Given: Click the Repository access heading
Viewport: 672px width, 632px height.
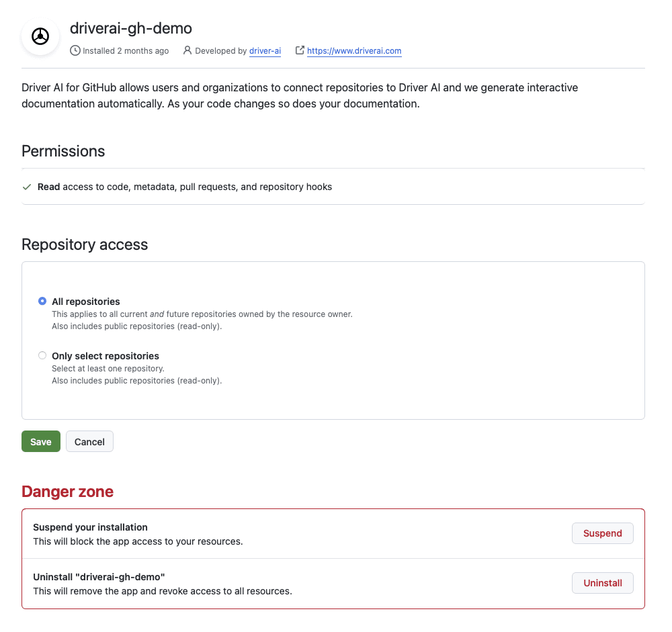Looking at the screenshot, I should tap(85, 244).
